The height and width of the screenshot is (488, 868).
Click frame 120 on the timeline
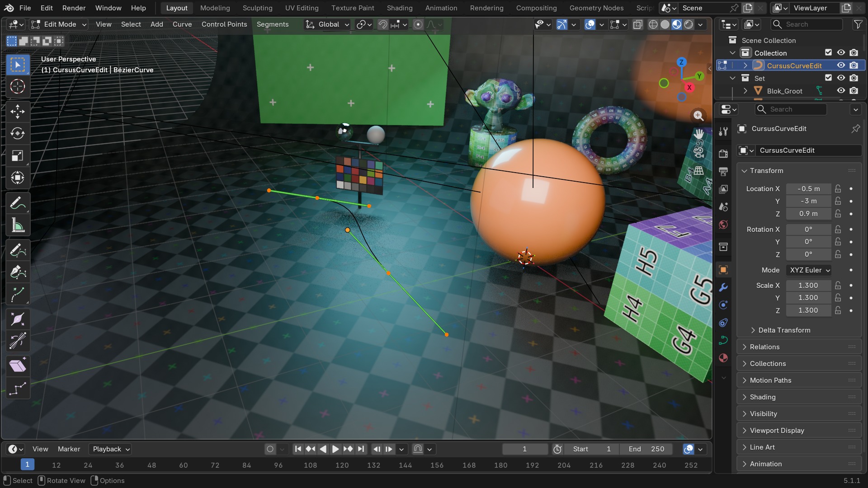[x=342, y=465]
